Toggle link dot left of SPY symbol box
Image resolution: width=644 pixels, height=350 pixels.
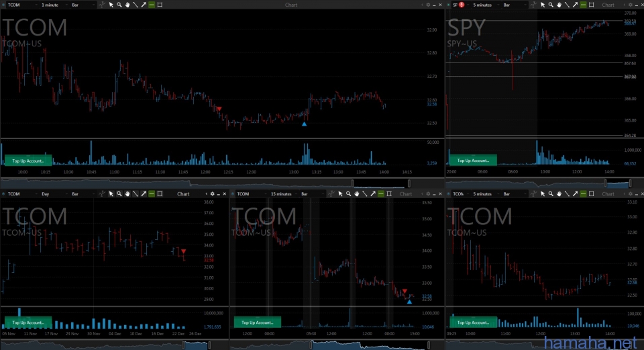click(449, 5)
